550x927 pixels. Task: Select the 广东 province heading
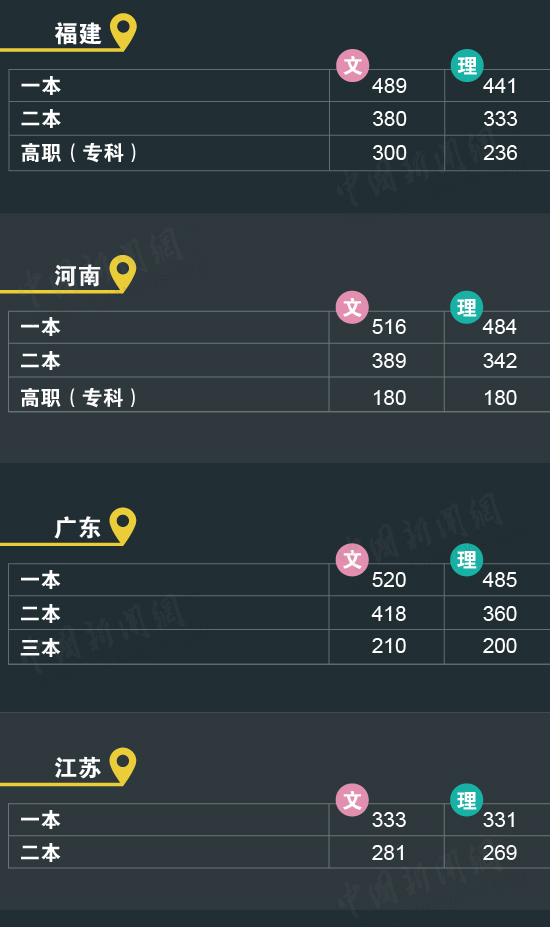pyautogui.click(x=77, y=528)
